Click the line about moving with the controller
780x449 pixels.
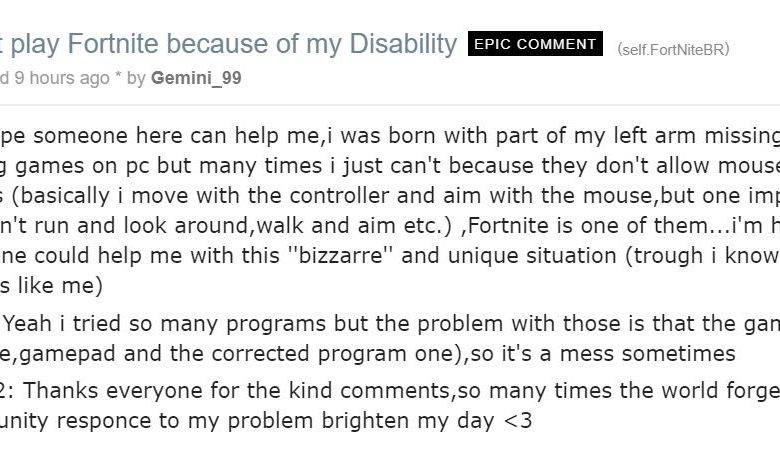(390, 195)
